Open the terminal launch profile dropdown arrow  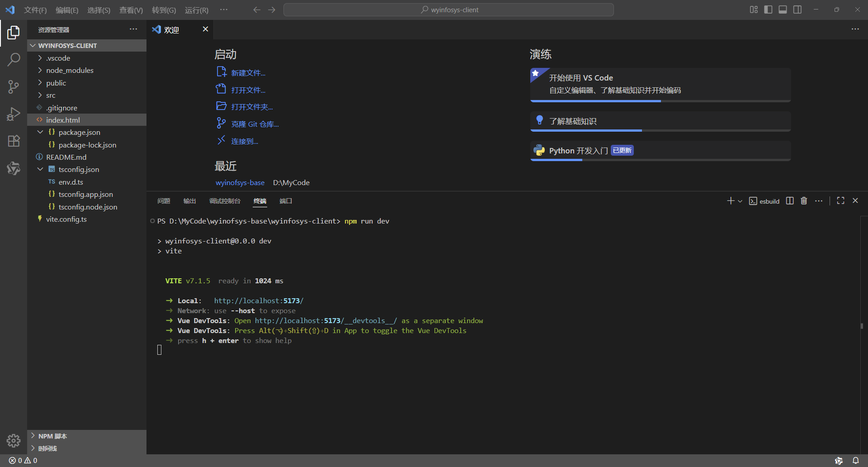tap(740, 201)
